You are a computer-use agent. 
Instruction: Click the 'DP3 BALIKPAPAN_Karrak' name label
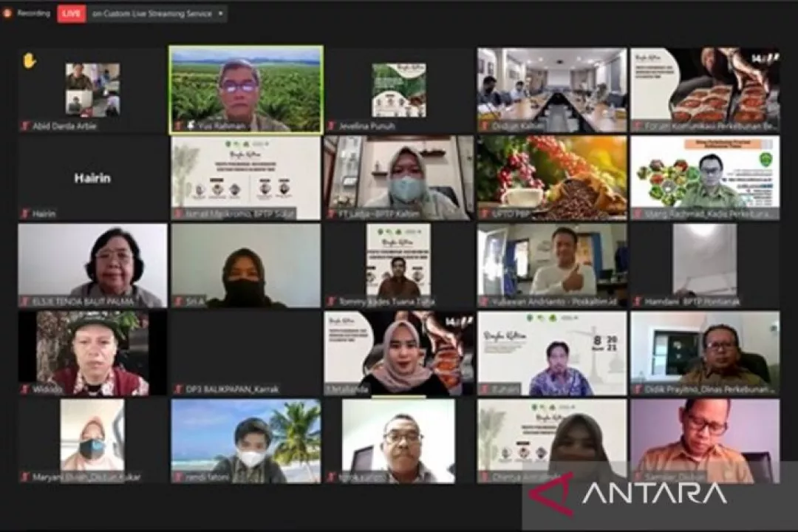click(x=232, y=389)
